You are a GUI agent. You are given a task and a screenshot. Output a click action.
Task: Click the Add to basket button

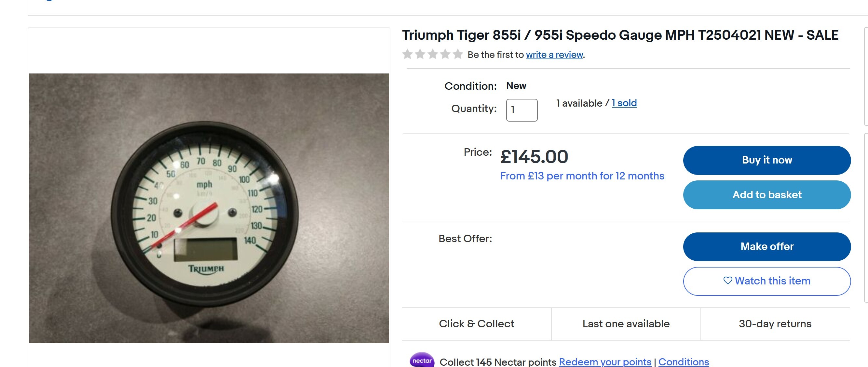pos(766,195)
